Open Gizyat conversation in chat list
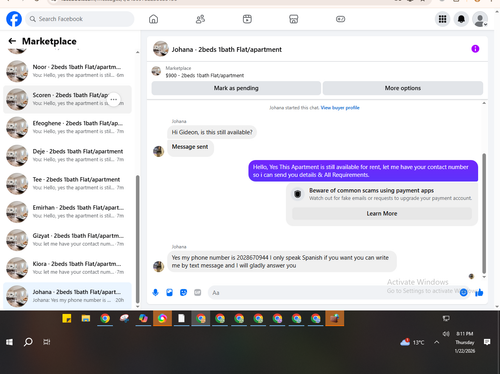The height and width of the screenshot is (374, 500). pos(67,240)
